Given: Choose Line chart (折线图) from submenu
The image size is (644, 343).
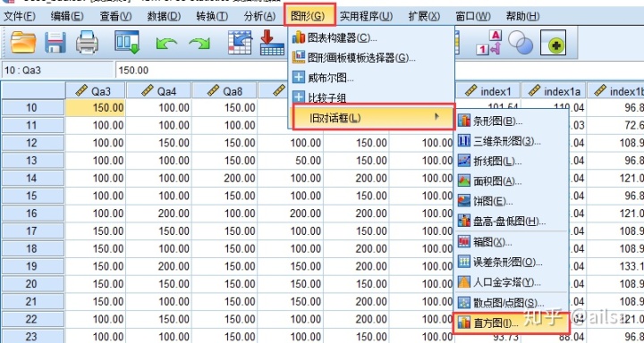Looking at the screenshot, I should [511, 162].
